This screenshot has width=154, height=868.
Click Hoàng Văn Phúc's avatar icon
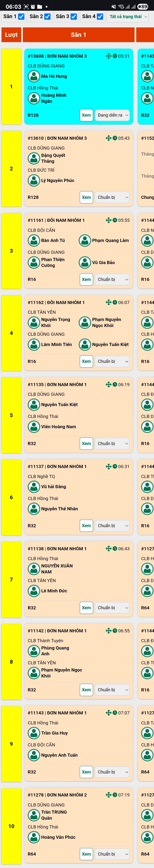point(34,837)
